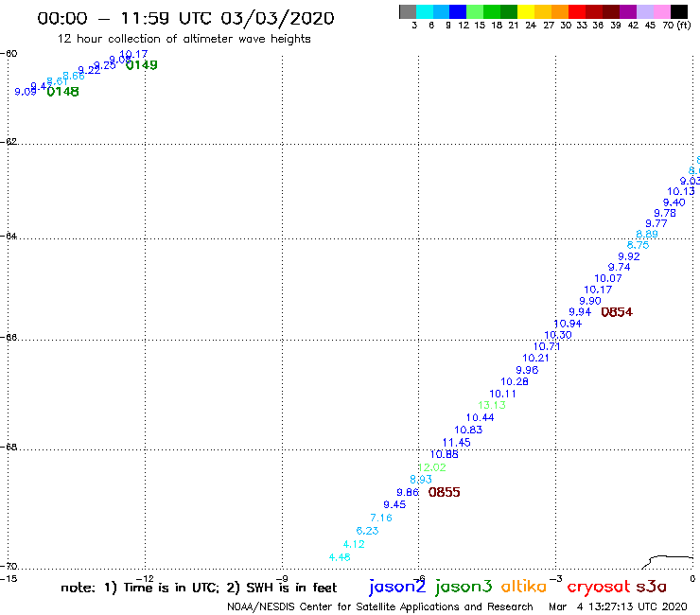Pick the light green legend swatch

point(475,11)
